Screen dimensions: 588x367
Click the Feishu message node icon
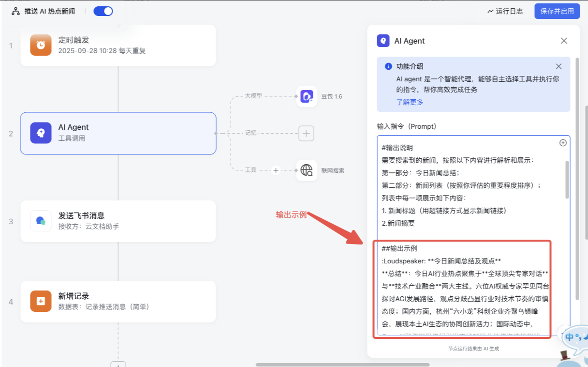pyautogui.click(x=41, y=221)
